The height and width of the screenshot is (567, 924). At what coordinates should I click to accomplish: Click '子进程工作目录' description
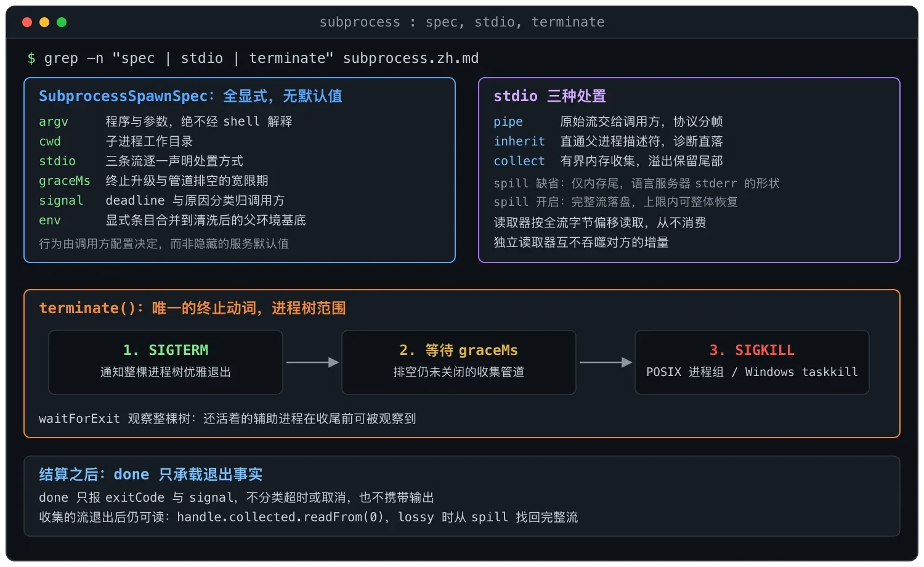[149, 141]
